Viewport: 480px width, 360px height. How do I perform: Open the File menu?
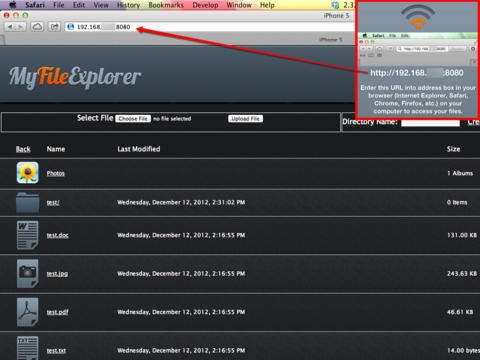pos(59,5)
